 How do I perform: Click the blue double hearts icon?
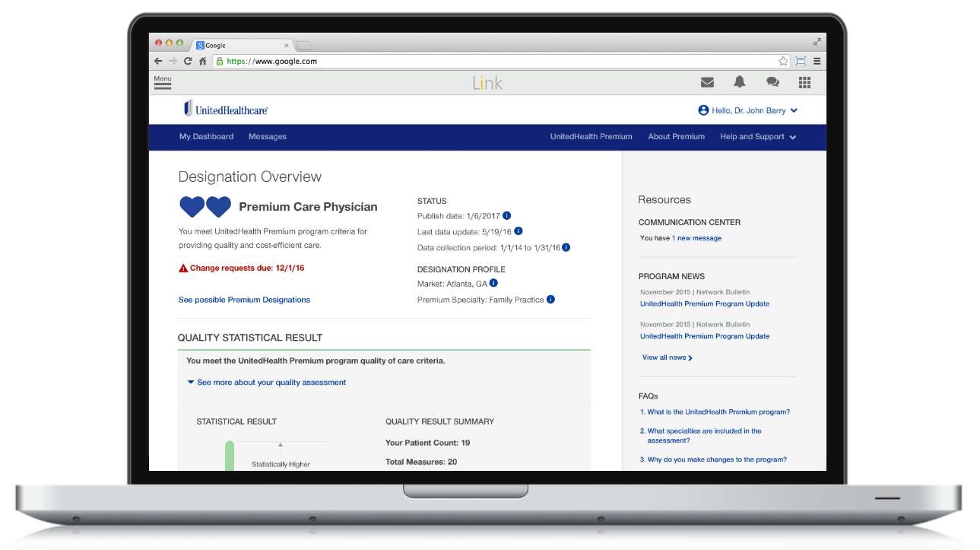(205, 207)
